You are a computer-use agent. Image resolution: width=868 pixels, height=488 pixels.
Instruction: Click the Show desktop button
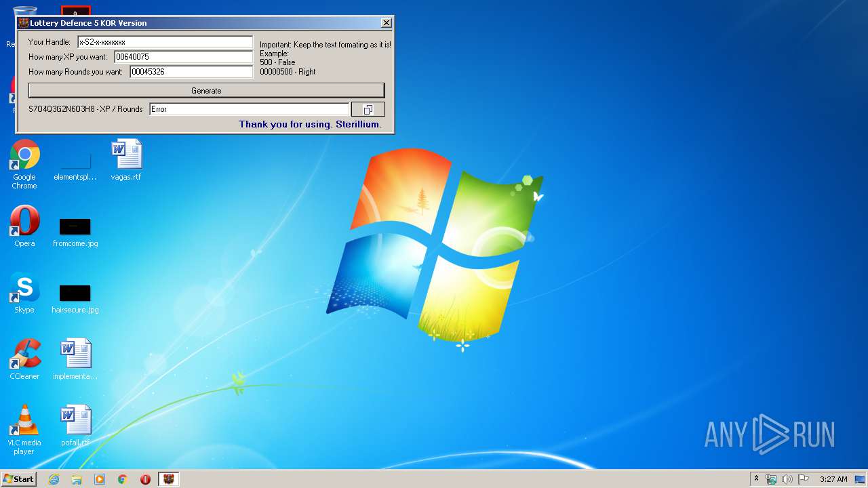[x=861, y=479]
